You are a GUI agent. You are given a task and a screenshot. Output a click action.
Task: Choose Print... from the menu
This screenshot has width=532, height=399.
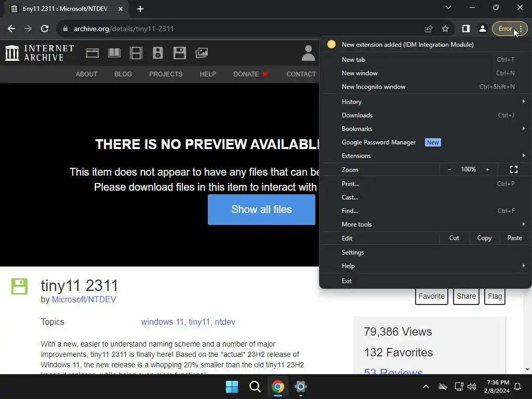coord(426,184)
